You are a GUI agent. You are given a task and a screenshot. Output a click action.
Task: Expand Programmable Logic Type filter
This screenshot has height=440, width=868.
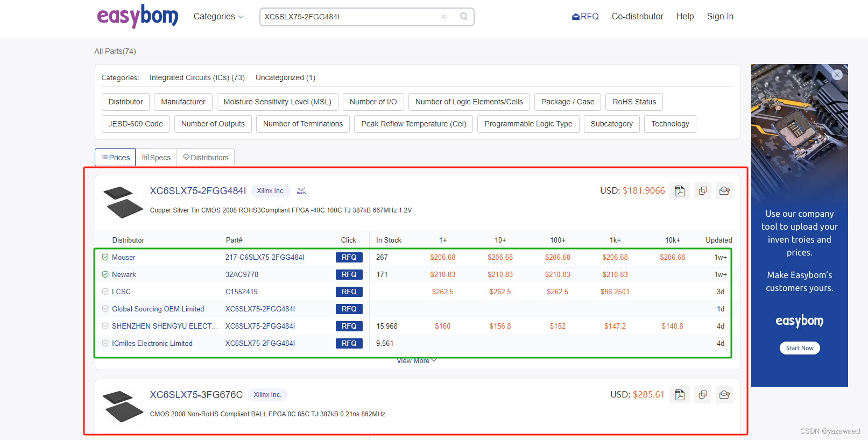pyautogui.click(x=528, y=124)
